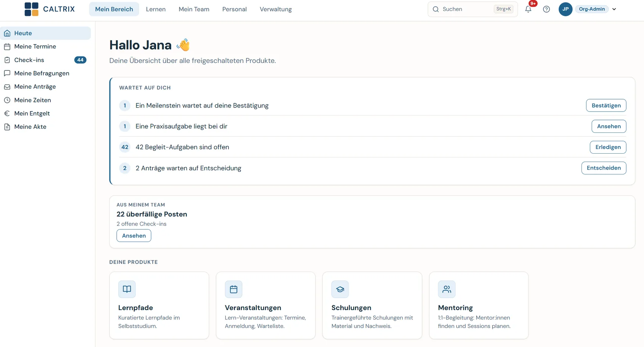The image size is (644, 347).
Task: Click the search magnifier icon
Action: pos(436,9)
